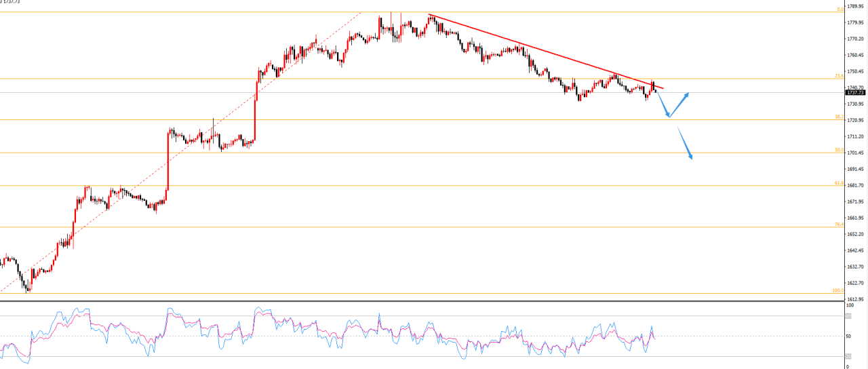This screenshot has width=868, height=369.
Task: Click the 100.0 Fibonacci level label
Action: pos(837,291)
